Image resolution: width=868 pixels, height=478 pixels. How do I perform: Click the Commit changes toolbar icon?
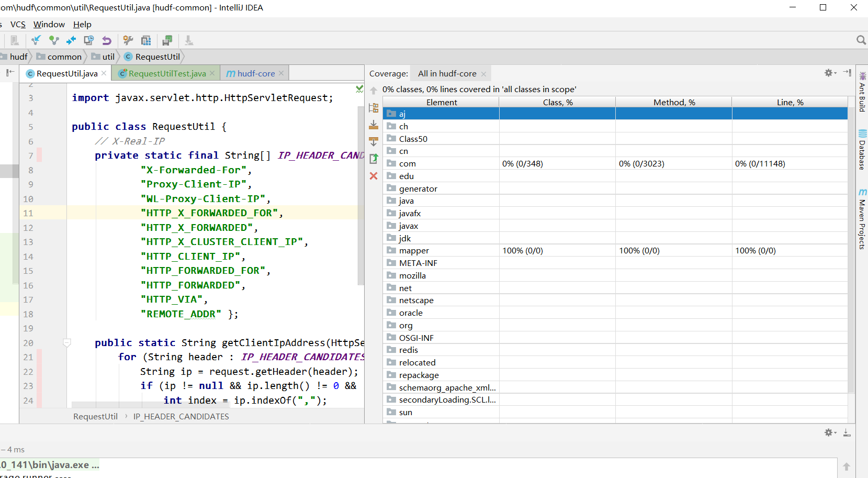[54, 40]
